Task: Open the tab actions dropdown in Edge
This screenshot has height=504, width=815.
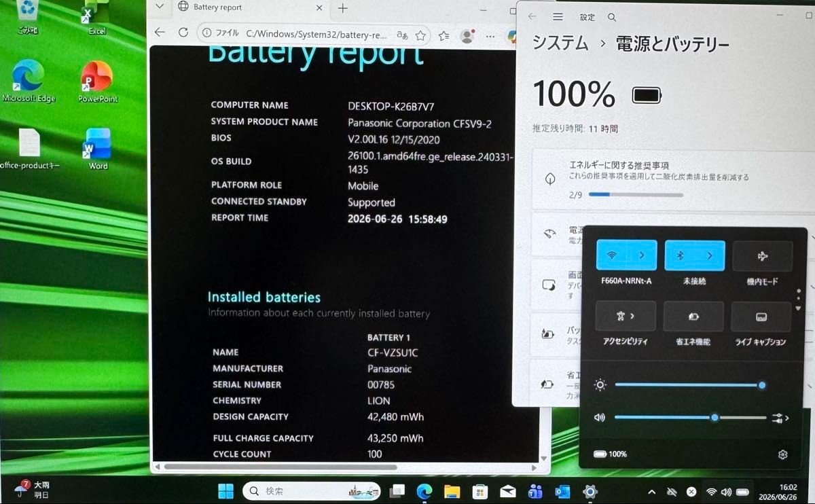Action: tap(159, 7)
